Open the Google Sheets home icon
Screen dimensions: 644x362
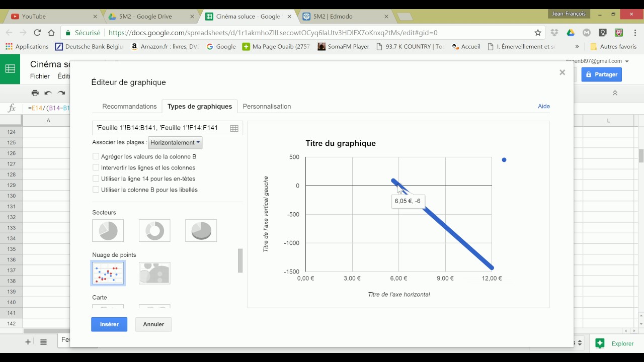coord(10,69)
